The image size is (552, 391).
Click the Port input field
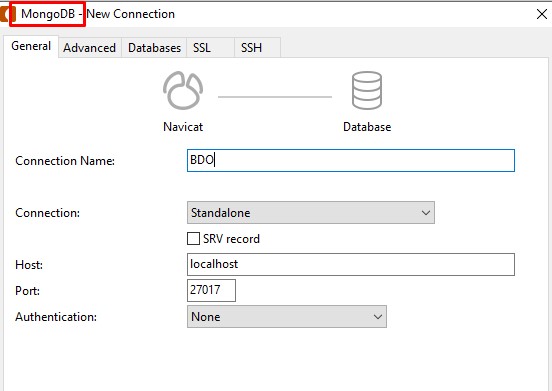(x=211, y=290)
